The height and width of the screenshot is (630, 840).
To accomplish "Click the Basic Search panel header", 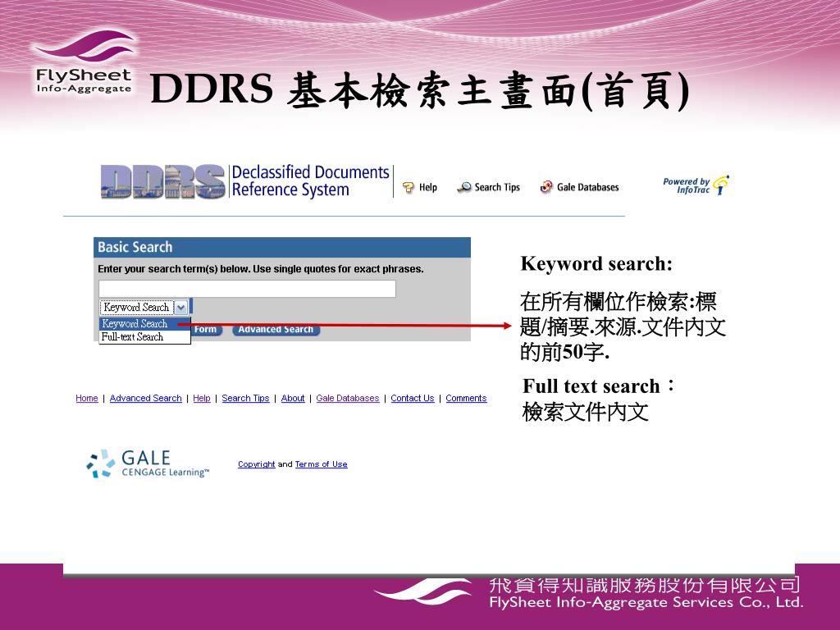I will point(282,247).
